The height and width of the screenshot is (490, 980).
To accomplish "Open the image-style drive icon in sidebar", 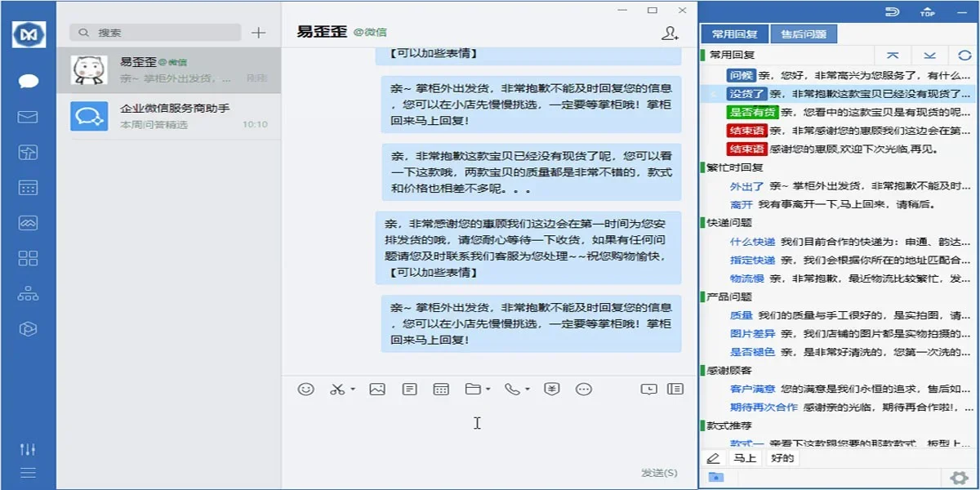I will click(29, 223).
